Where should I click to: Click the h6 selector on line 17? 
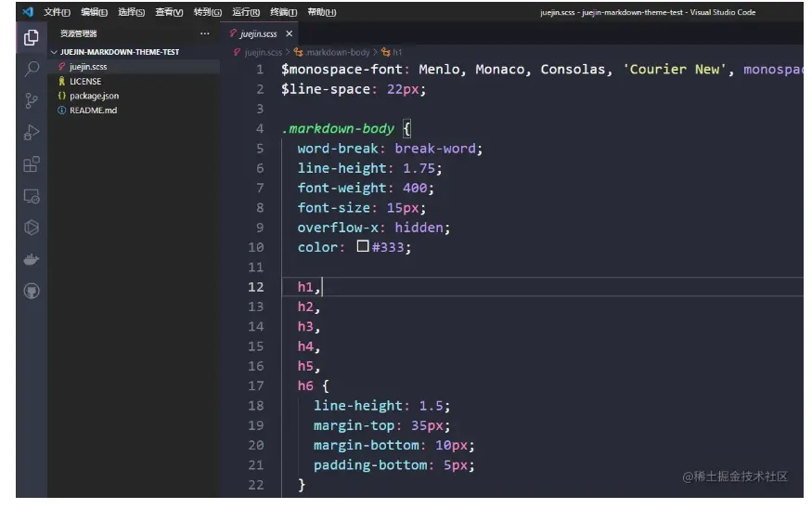tap(305, 385)
